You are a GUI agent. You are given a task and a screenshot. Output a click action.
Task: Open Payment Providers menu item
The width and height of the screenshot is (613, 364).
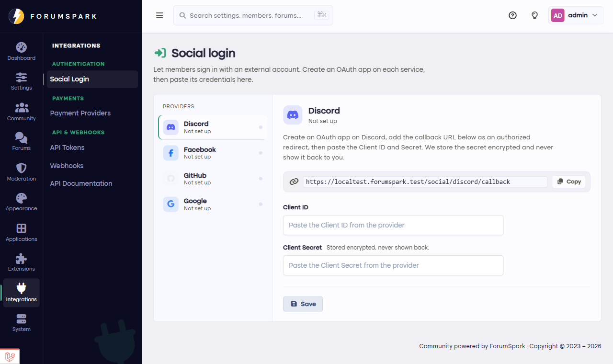(x=92, y=113)
